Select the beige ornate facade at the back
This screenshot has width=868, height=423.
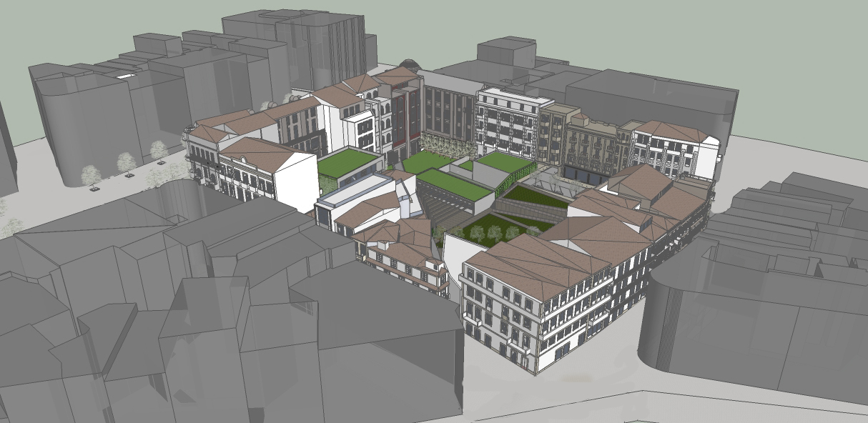click(x=590, y=143)
